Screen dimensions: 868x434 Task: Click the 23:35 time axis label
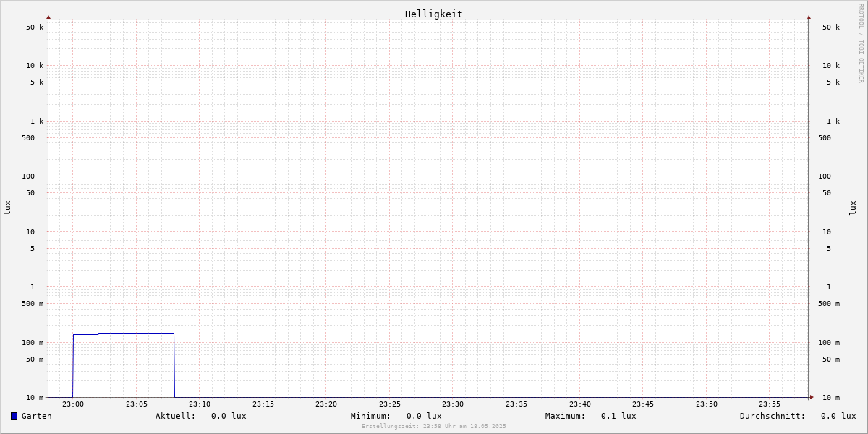pos(516,404)
